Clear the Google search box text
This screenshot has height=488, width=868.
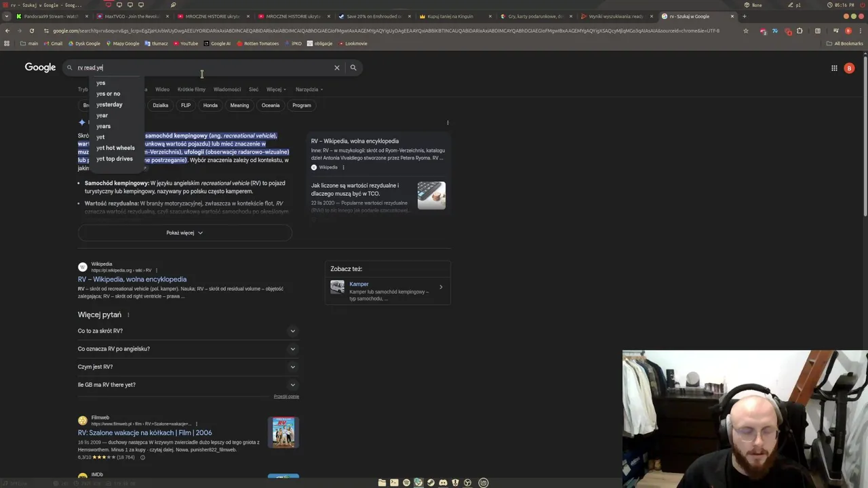coord(336,68)
